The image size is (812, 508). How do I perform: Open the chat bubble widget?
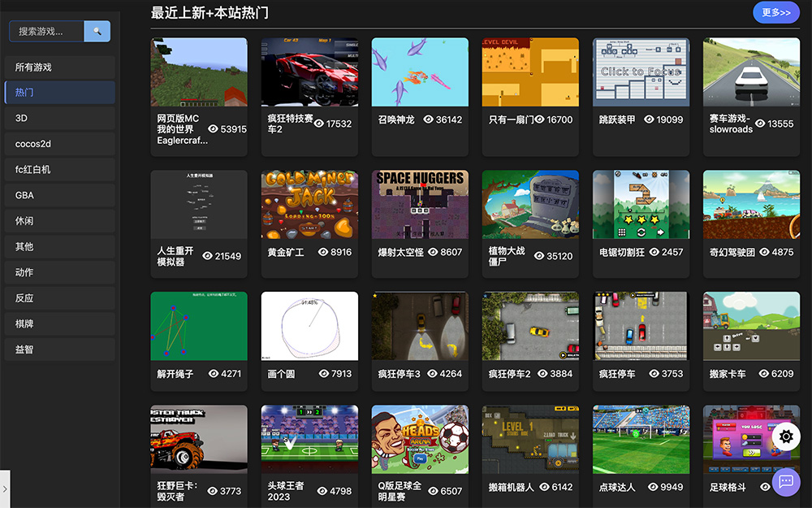(785, 481)
